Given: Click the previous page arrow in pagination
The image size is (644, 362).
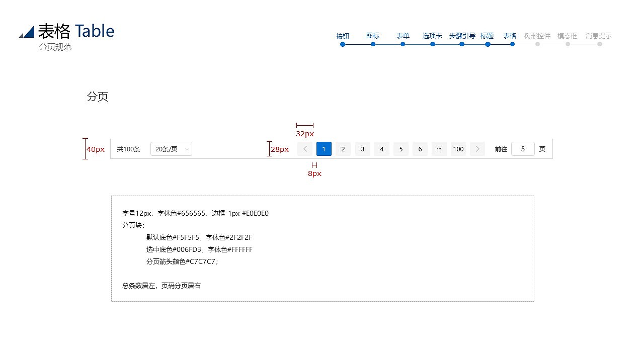Looking at the screenshot, I should coord(305,149).
